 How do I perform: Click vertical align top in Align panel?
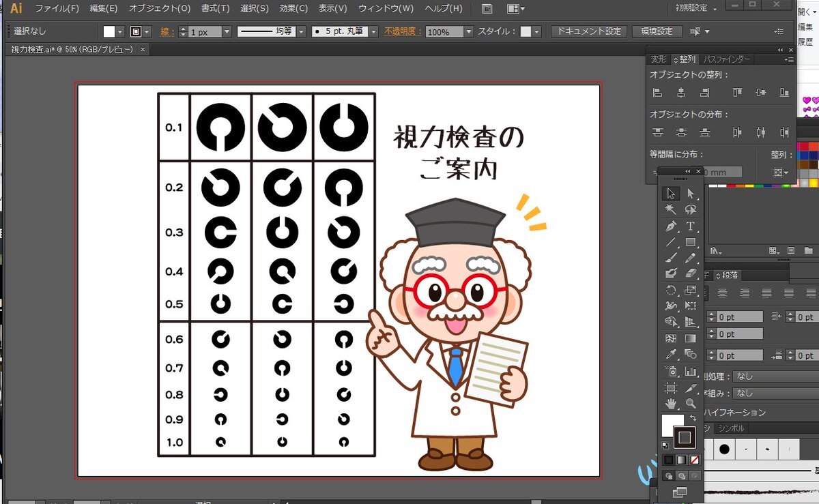click(x=738, y=93)
